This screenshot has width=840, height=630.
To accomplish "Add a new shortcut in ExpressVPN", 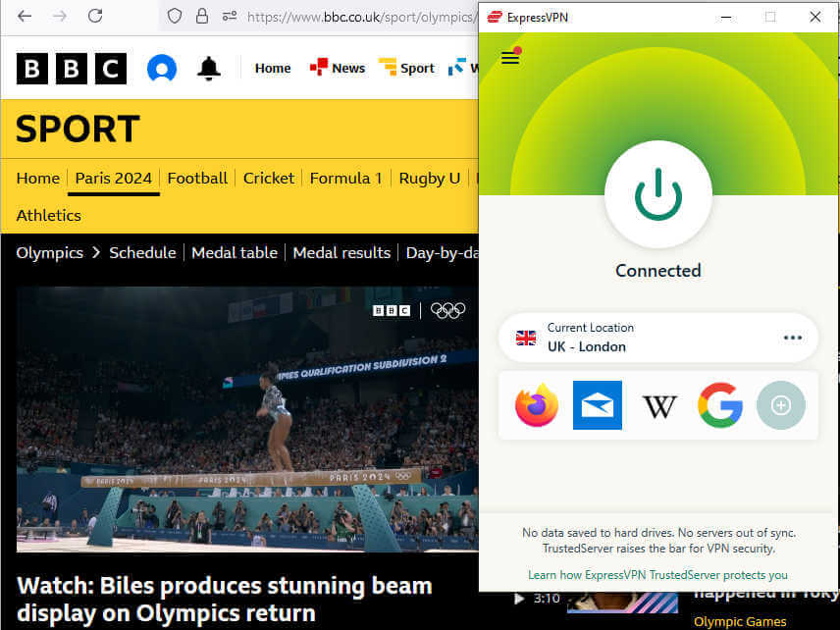I will [x=780, y=405].
